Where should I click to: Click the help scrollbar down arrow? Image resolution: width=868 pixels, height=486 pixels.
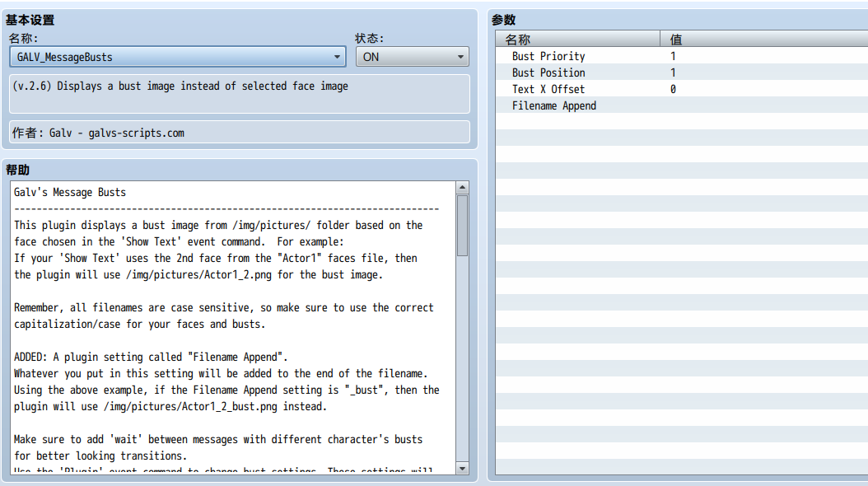coord(462,468)
